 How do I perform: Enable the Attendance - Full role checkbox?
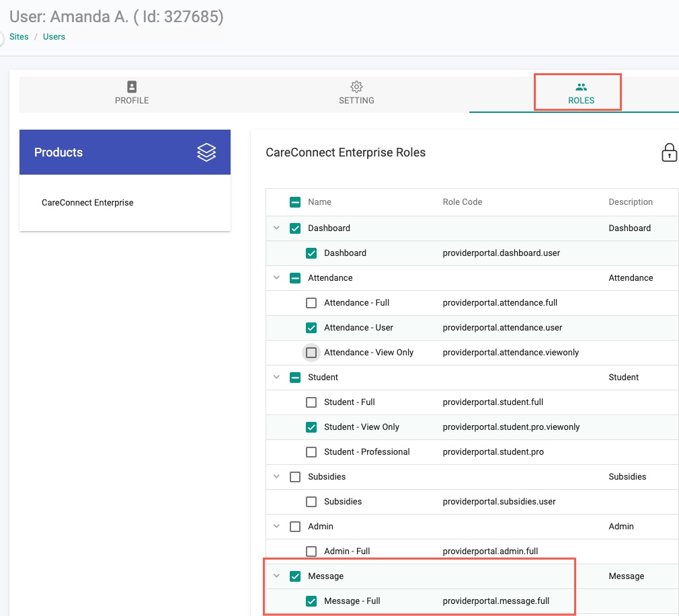[311, 303]
